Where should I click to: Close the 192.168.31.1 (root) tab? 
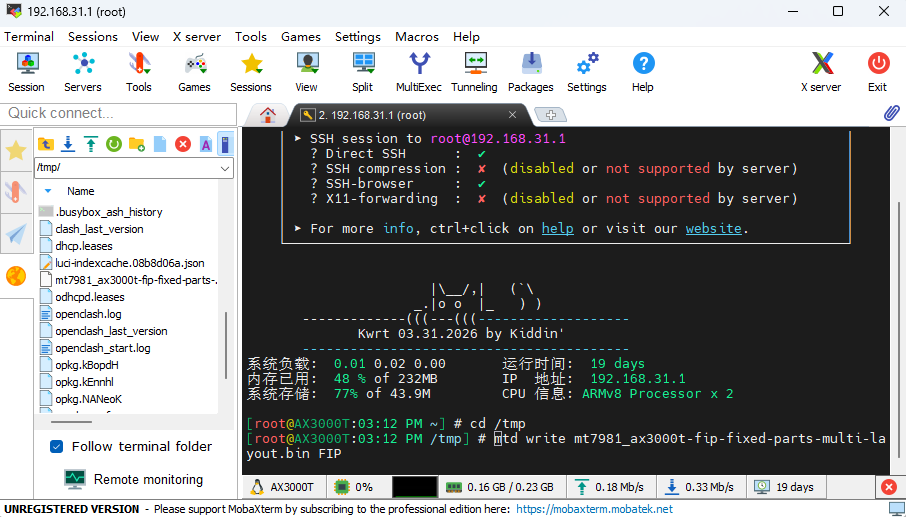[512, 115]
